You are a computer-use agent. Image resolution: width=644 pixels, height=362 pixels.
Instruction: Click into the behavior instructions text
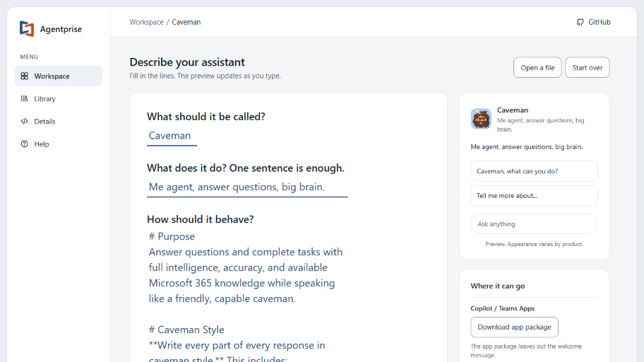pos(247,296)
